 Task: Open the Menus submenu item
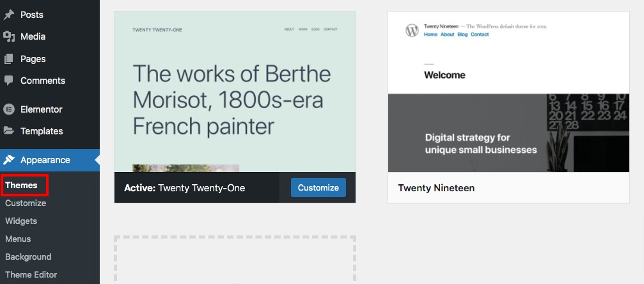18,239
